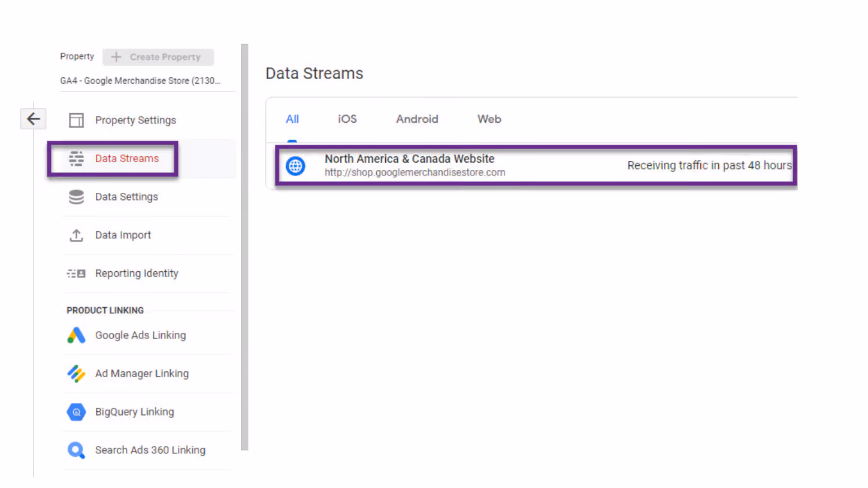Screen dimensions: 868x488
Task: Click the globe icon of the web stream
Action: pyautogui.click(x=295, y=166)
